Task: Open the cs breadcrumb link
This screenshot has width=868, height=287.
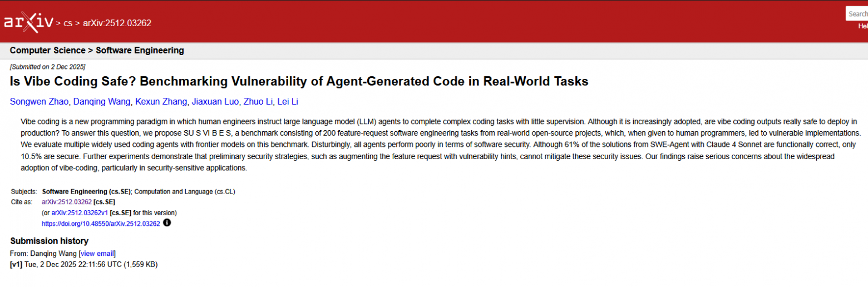Action: tap(68, 23)
